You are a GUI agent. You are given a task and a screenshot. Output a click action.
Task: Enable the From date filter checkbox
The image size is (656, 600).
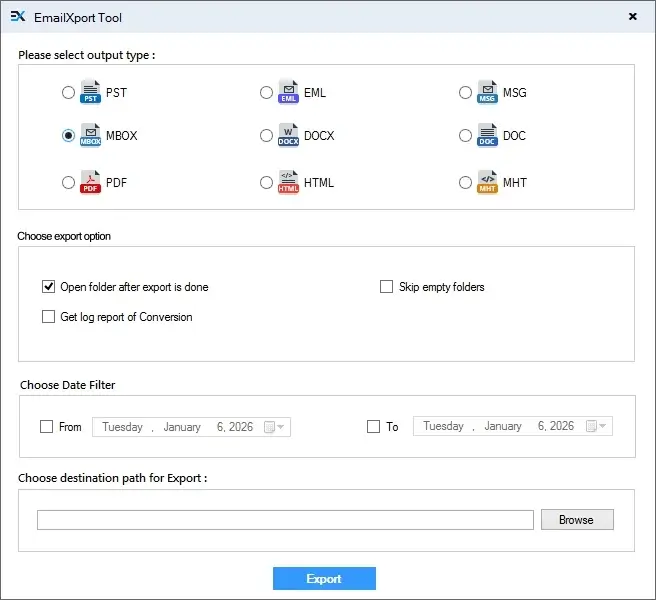(x=47, y=427)
